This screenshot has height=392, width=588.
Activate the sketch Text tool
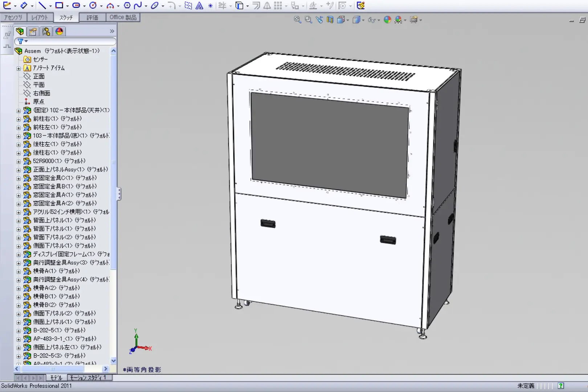coord(199,5)
